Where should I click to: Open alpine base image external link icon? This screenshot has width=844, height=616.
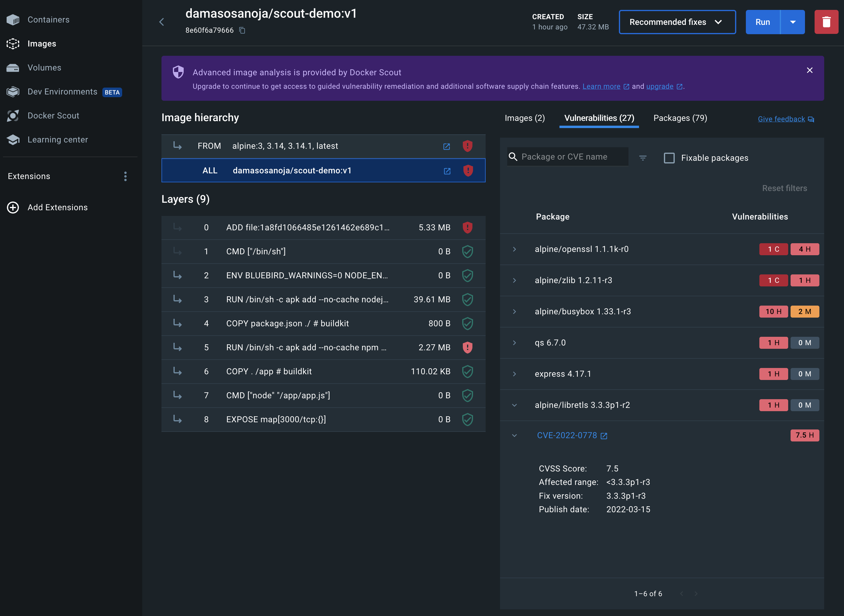point(446,146)
